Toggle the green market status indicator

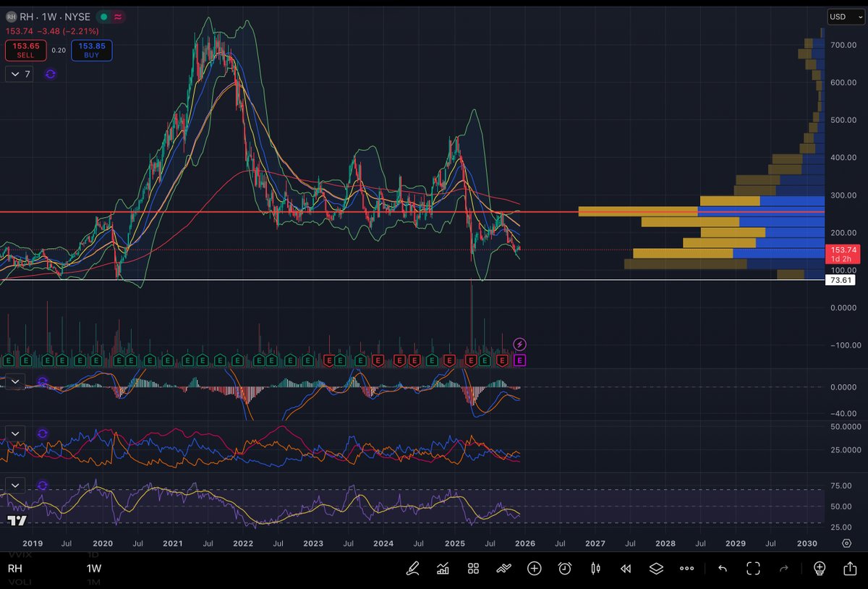[104, 17]
